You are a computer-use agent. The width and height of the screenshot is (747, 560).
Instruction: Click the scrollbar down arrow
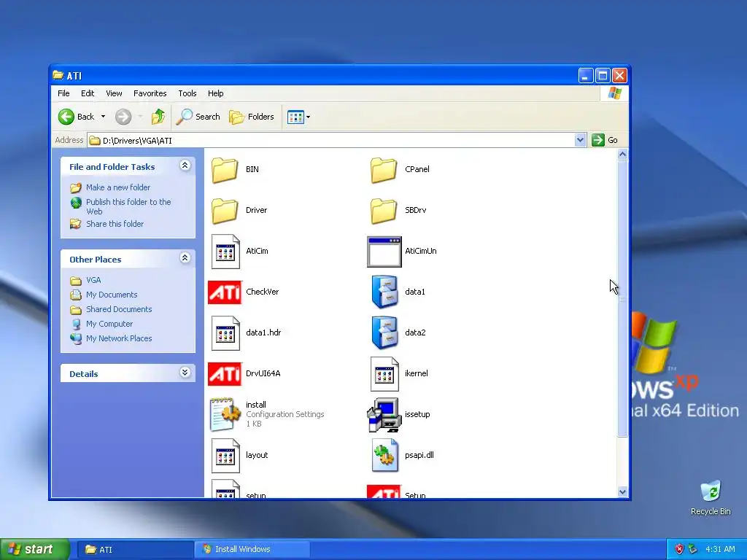pyautogui.click(x=622, y=492)
